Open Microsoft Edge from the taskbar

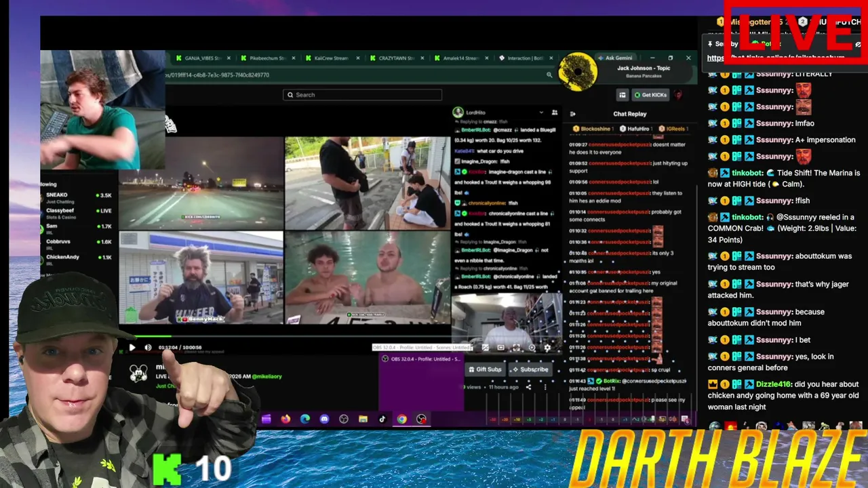[x=305, y=419]
